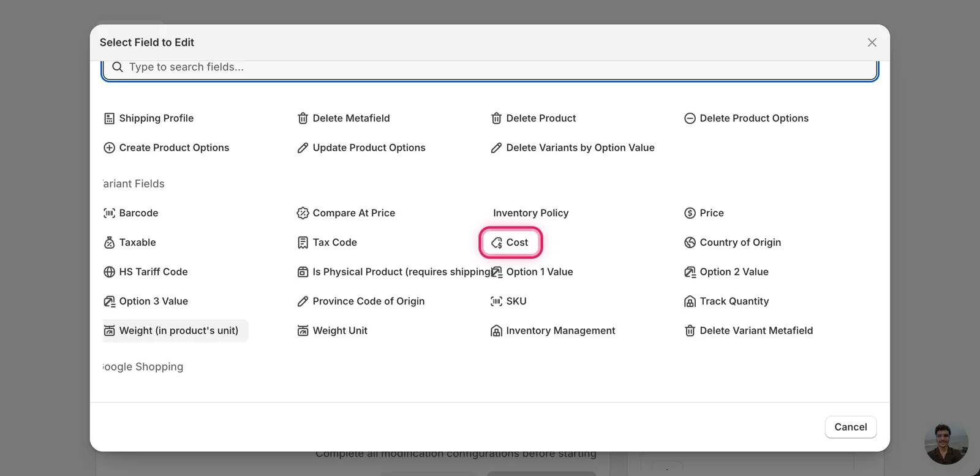Click the Taxable icon
980x476 pixels.
click(x=109, y=243)
